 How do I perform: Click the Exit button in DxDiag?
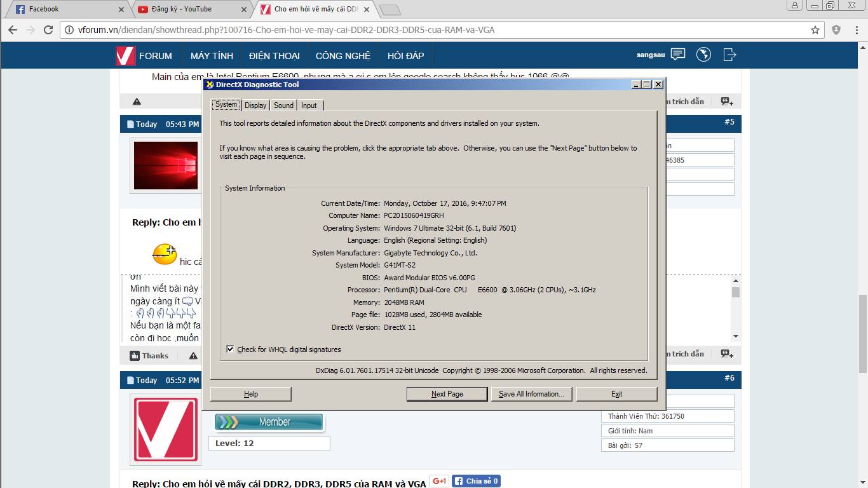click(x=616, y=394)
